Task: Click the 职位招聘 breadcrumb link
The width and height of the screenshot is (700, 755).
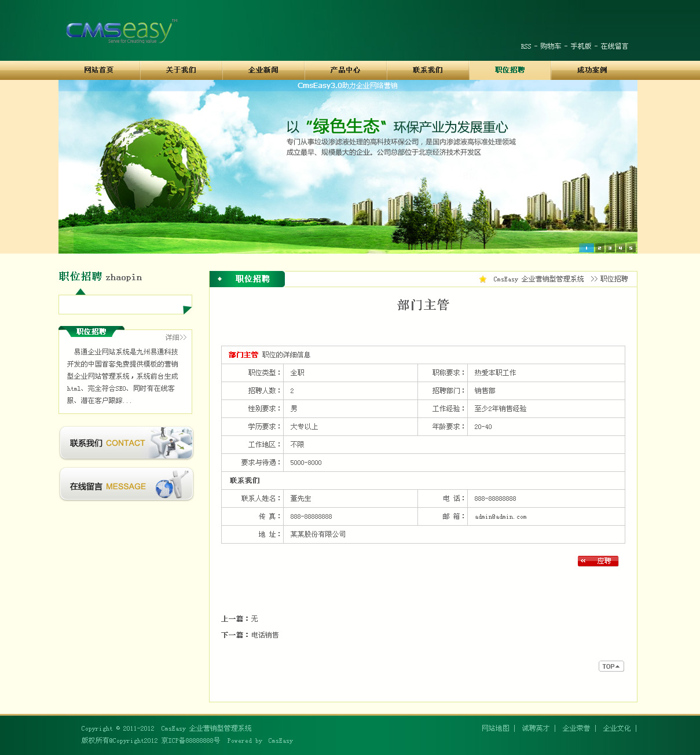Action: [x=614, y=279]
